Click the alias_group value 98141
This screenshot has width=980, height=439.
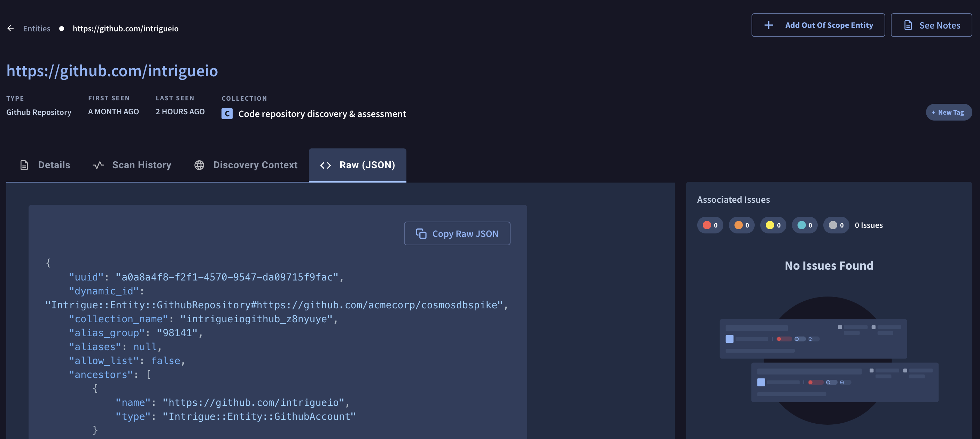coord(177,333)
